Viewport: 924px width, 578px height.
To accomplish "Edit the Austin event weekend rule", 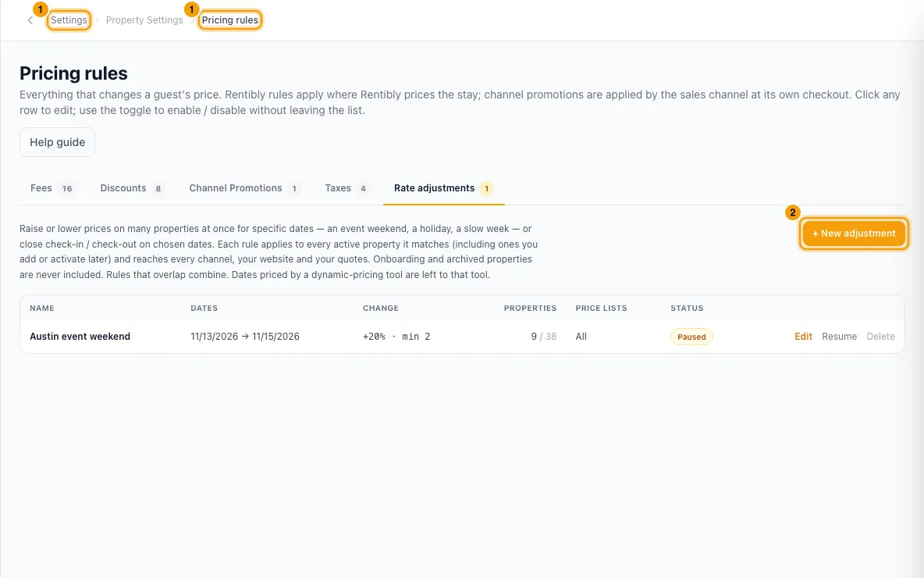I will (803, 337).
